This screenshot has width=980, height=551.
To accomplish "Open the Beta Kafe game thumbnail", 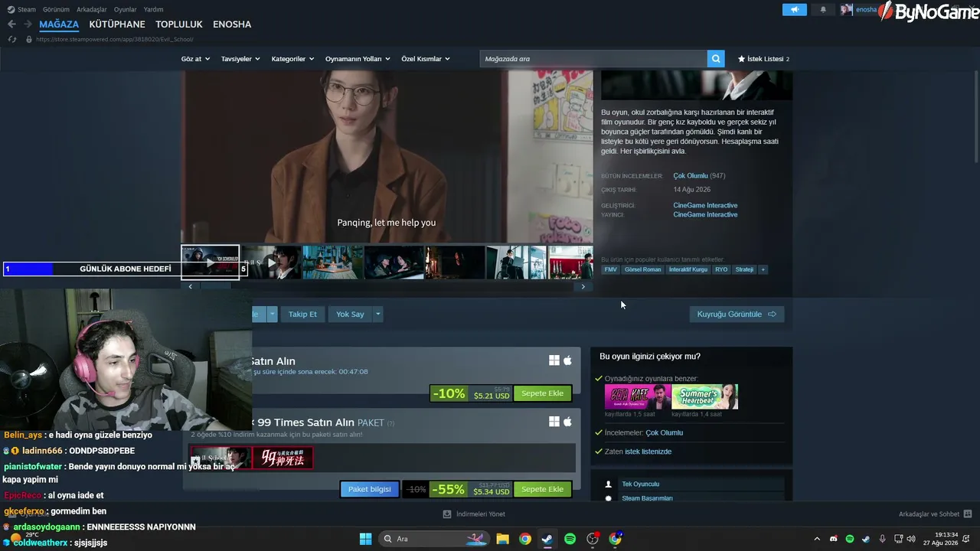I will point(638,396).
